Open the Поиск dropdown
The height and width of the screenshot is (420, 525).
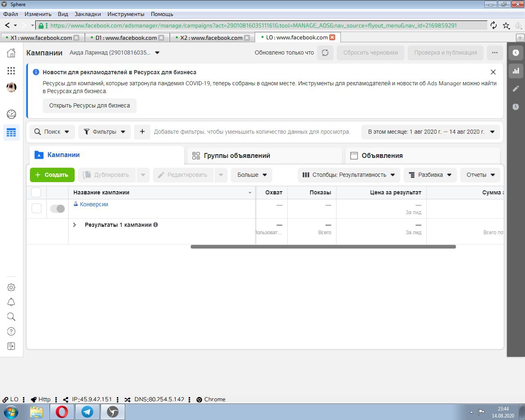(x=52, y=132)
